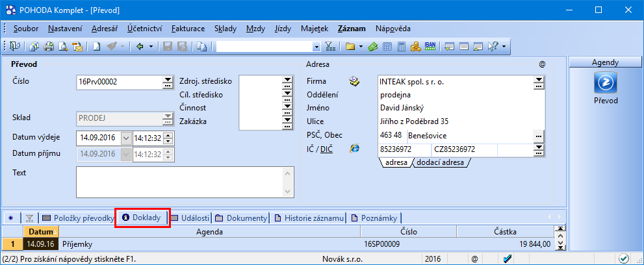Open the Sklady menu
The image size is (644, 265).
pyautogui.click(x=225, y=29)
